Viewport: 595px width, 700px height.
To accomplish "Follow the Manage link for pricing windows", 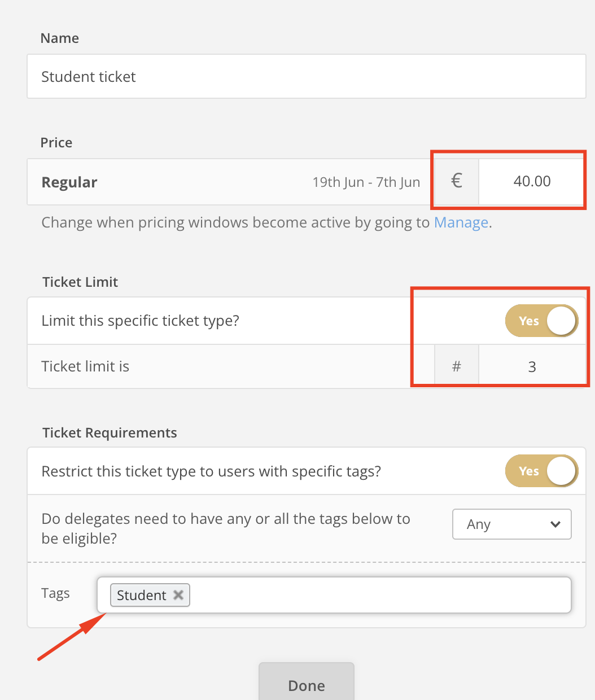I will coord(461,222).
